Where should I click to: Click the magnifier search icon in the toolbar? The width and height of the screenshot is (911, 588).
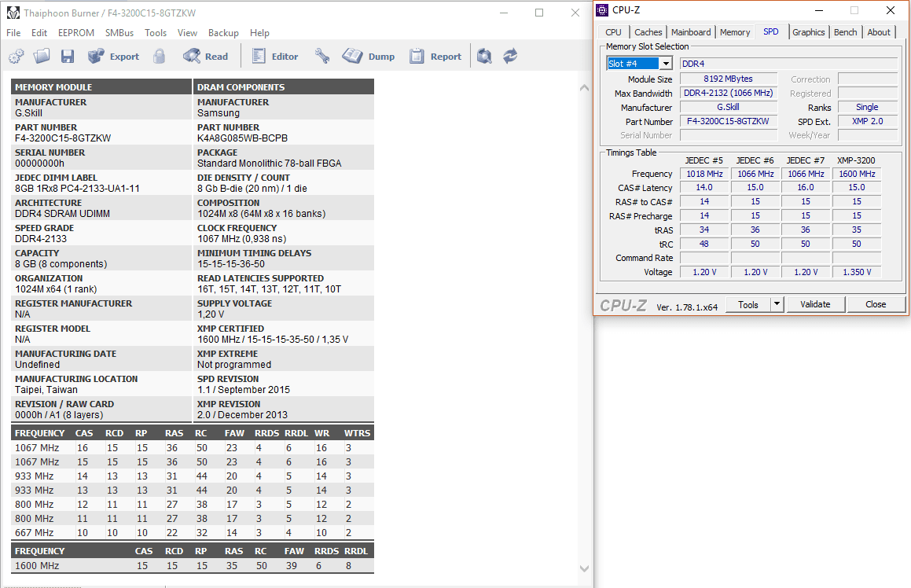pos(484,56)
